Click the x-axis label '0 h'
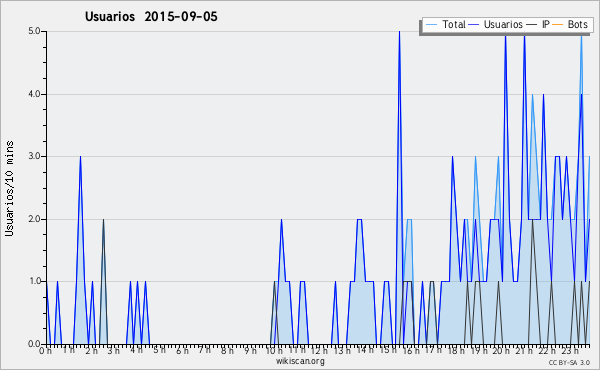Screen dimensions: 600x370 [46, 351]
